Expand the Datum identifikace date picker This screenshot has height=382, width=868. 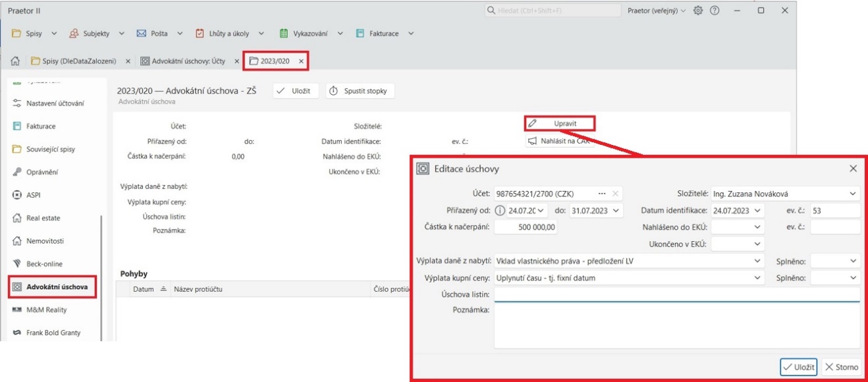(x=757, y=210)
